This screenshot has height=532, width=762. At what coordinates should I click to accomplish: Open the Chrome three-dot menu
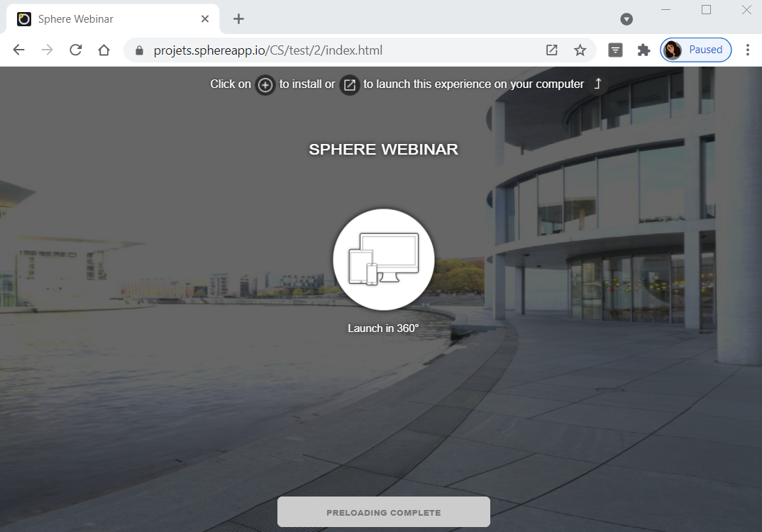[x=748, y=50]
